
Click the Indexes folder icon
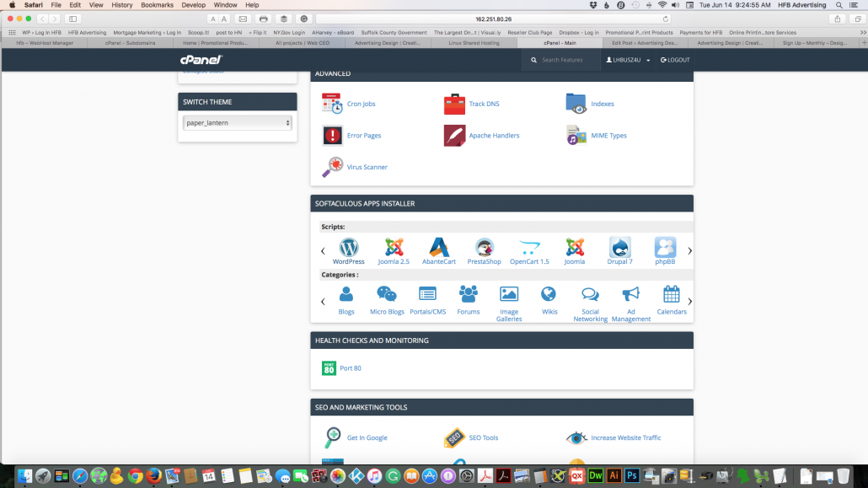(x=576, y=104)
